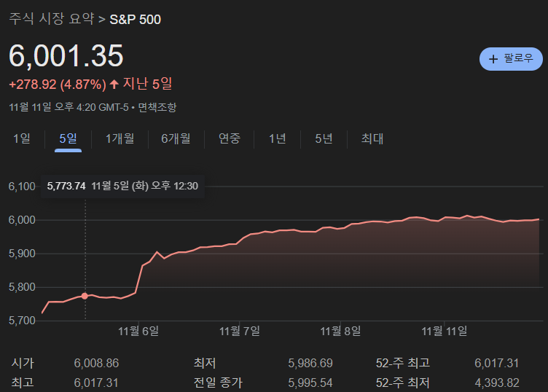Select the 5일 time range tab
Screen dimensions: 548x392
pyautogui.click(x=68, y=138)
